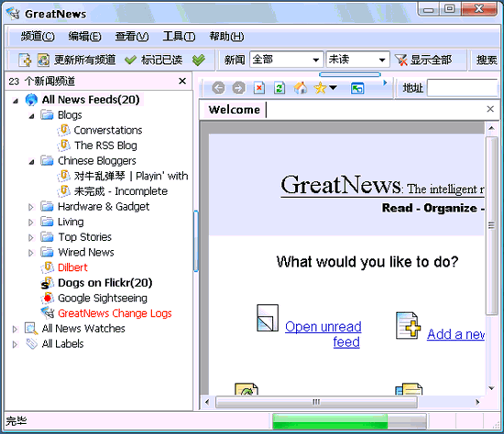Expand the Top Stories folder
This screenshot has width=504, height=434.
31,238
